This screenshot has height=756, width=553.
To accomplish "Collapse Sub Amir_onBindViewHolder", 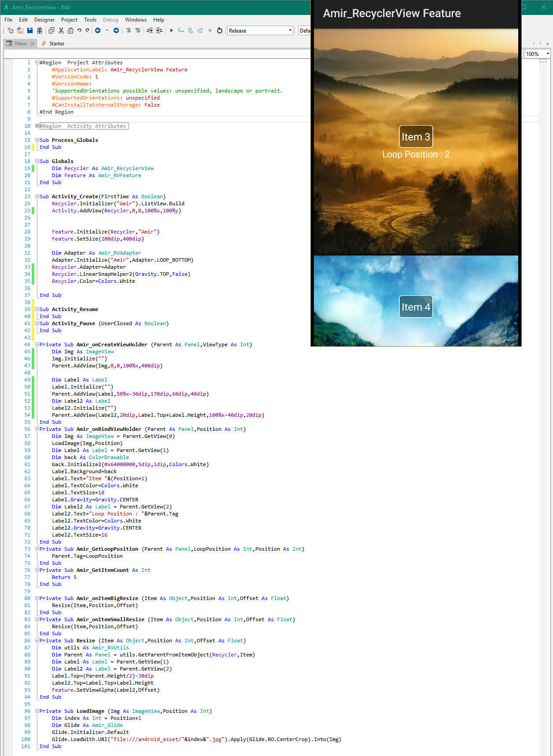I will (37, 429).
